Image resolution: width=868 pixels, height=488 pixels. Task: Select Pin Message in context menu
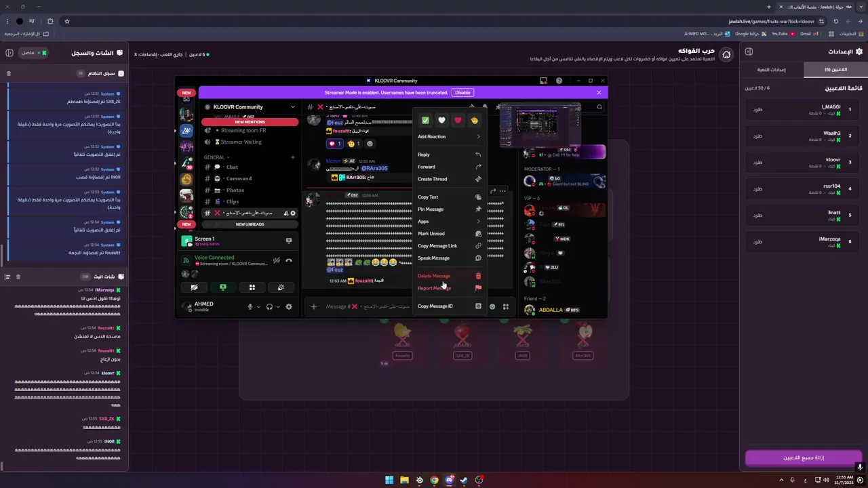pos(449,209)
